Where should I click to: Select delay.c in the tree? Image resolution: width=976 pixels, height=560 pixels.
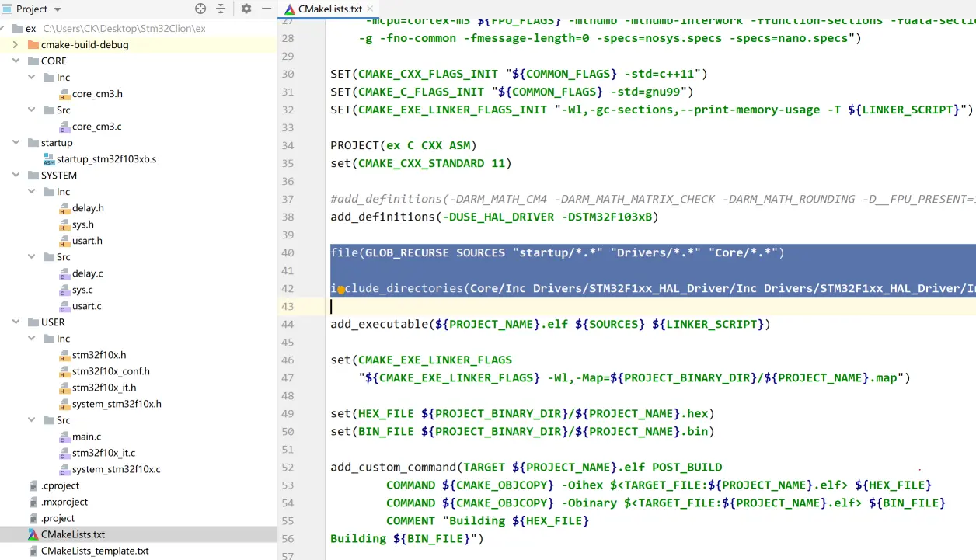88,273
